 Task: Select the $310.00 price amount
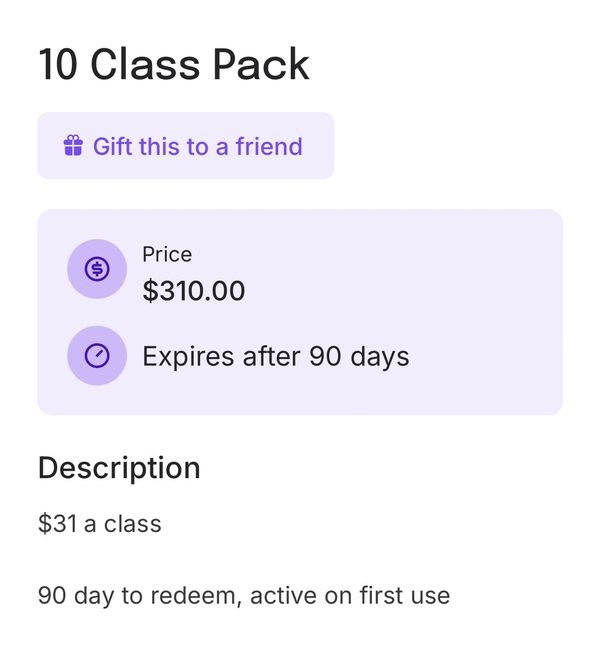(x=194, y=291)
